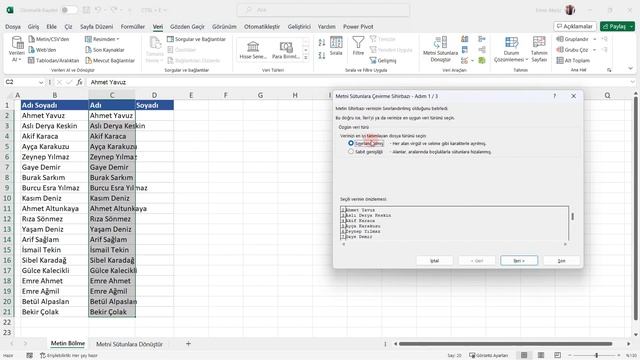Viewport: 640px width, 360px height.
Task: Select the Para Birimleri data type
Action: coord(286,50)
